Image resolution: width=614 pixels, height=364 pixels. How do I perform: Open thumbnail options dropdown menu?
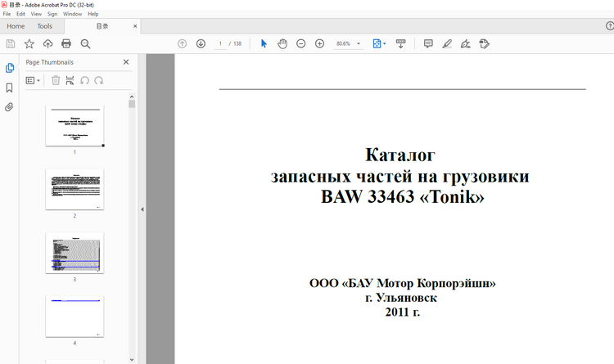[x=34, y=80]
